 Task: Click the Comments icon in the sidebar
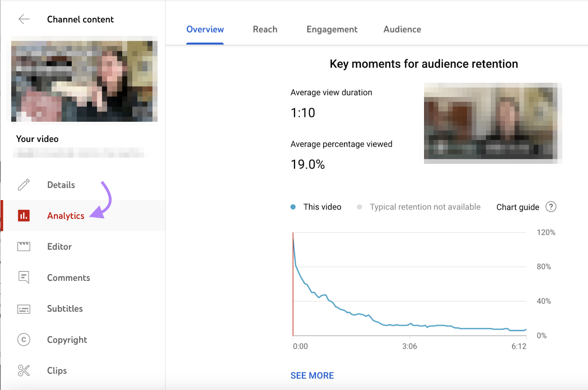click(x=24, y=277)
